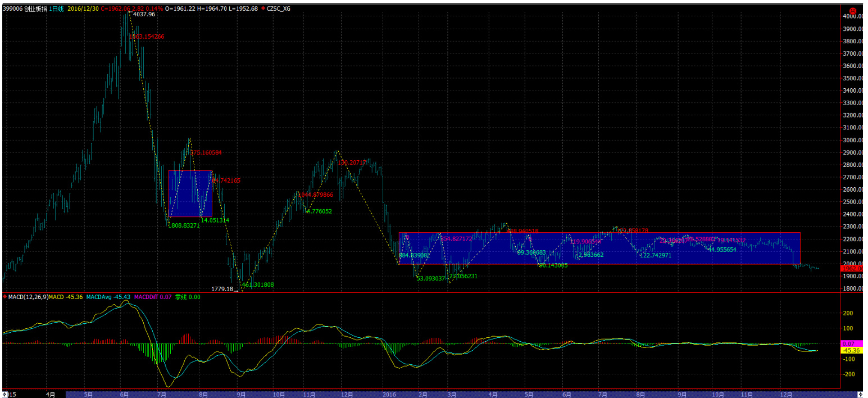This screenshot has height=398, width=868.
Task: Open the CZSC_XG indicator name
Action: 279,8
